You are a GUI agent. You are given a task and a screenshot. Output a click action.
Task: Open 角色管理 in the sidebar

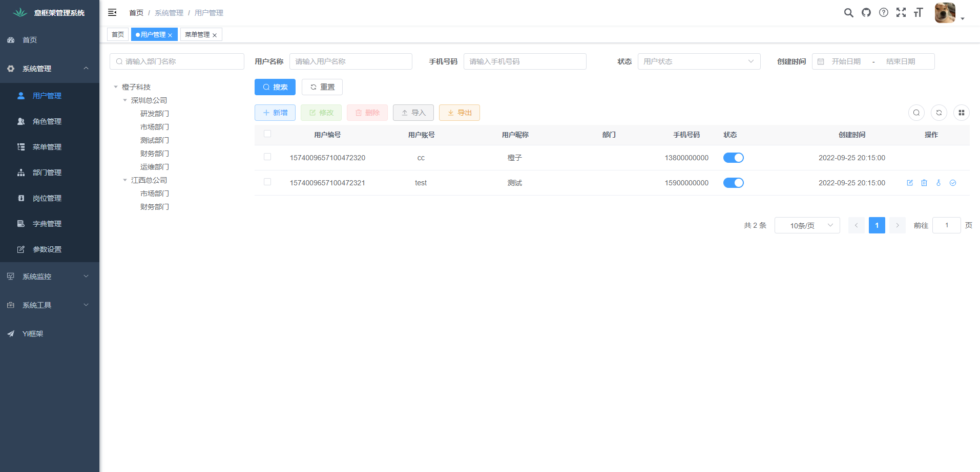[47, 121]
